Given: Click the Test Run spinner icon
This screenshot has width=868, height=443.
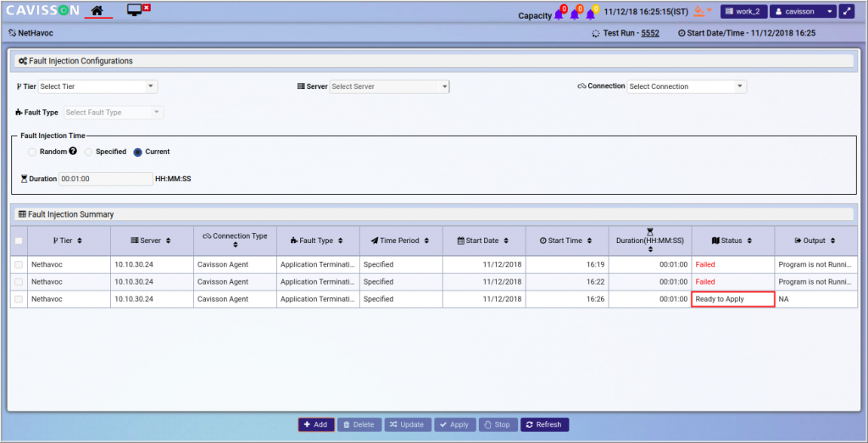Looking at the screenshot, I should 596,33.
